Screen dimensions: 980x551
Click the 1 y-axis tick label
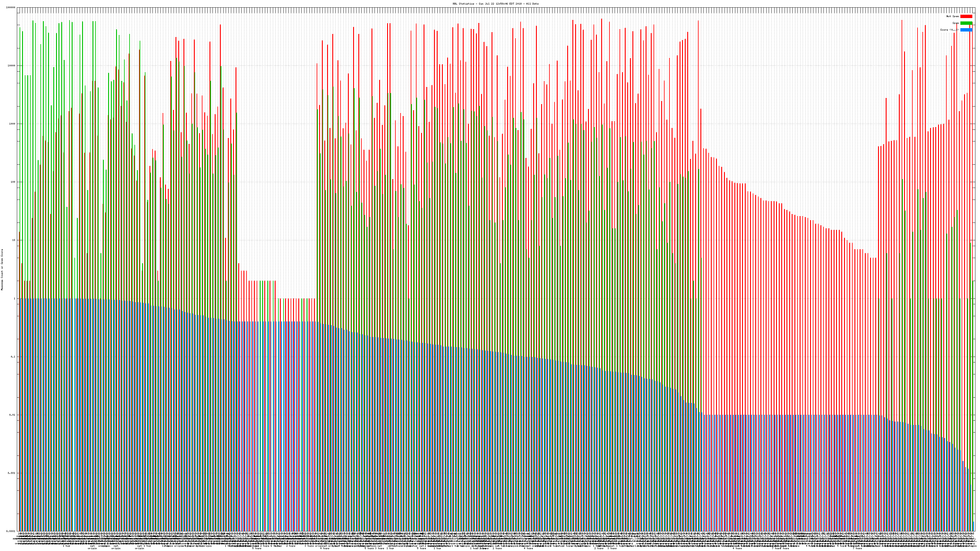point(15,298)
